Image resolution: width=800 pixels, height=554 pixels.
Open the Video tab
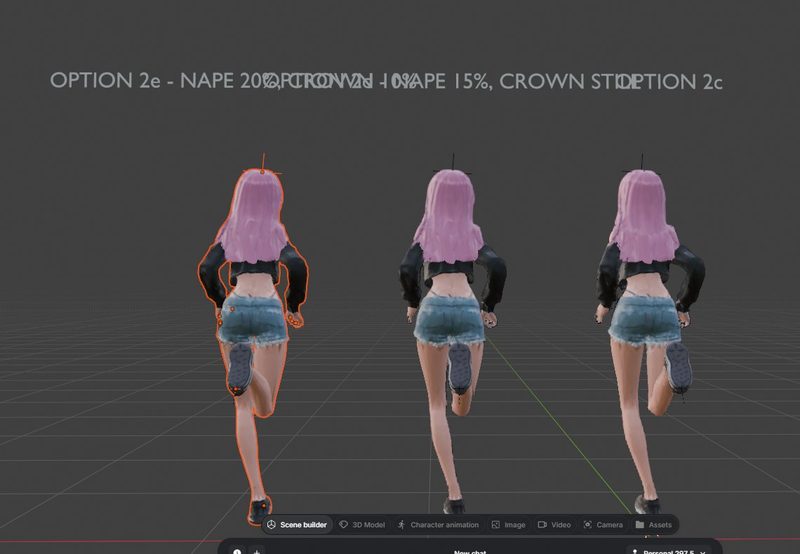pyautogui.click(x=555, y=524)
